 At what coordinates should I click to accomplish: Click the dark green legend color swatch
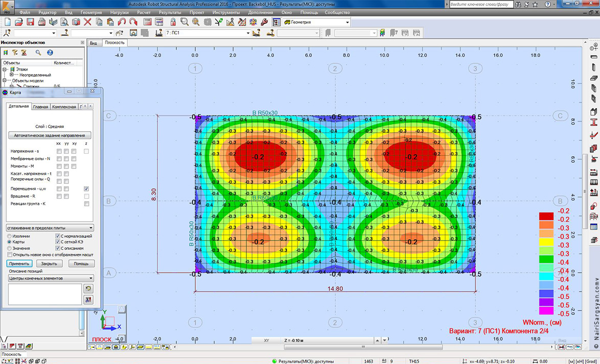tap(546, 259)
